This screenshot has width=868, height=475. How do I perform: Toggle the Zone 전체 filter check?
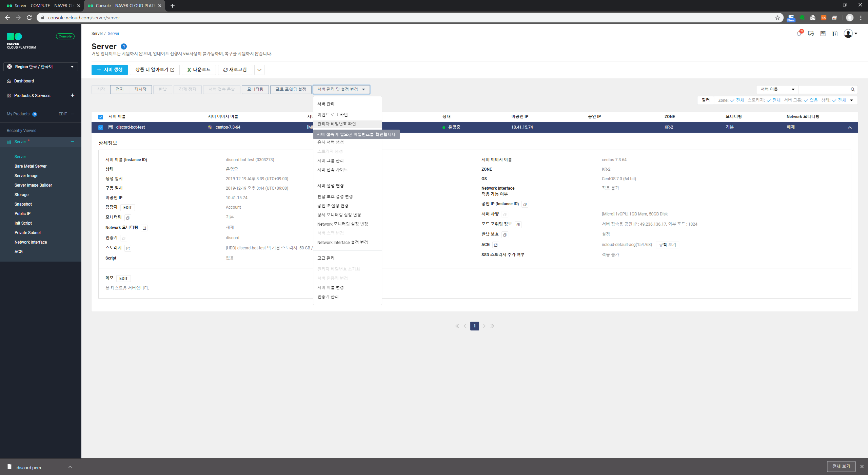tap(737, 100)
